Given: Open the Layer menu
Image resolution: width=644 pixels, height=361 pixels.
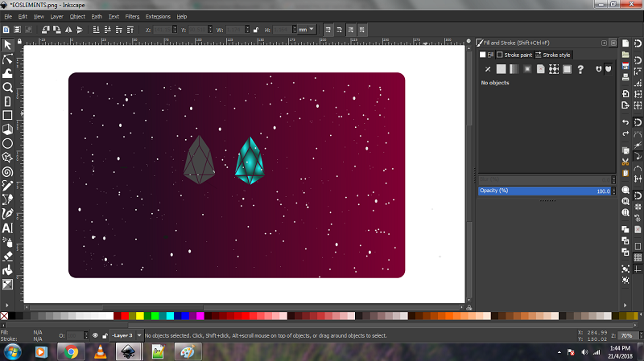Looking at the screenshot, I should 56,16.
